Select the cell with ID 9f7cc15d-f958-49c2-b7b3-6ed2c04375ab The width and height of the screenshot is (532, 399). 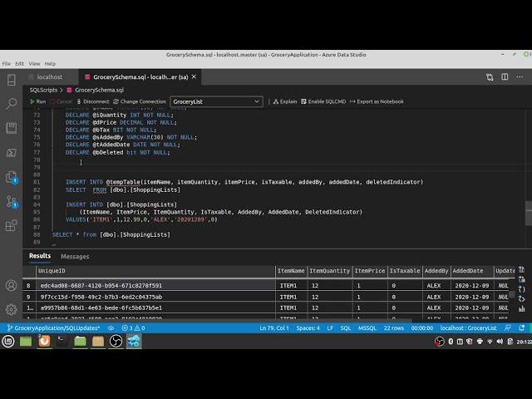click(155, 297)
